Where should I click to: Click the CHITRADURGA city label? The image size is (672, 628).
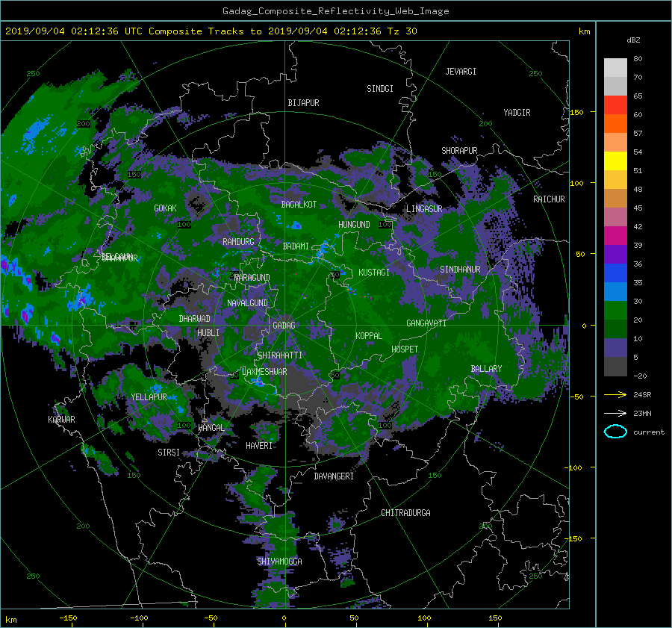(405, 513)
